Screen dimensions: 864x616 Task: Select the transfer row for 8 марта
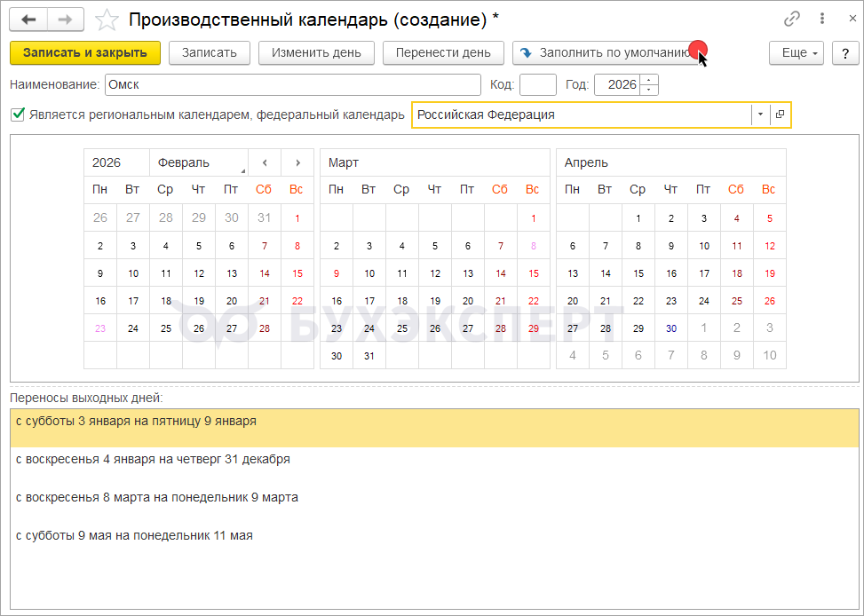click(x=157, y=497)
